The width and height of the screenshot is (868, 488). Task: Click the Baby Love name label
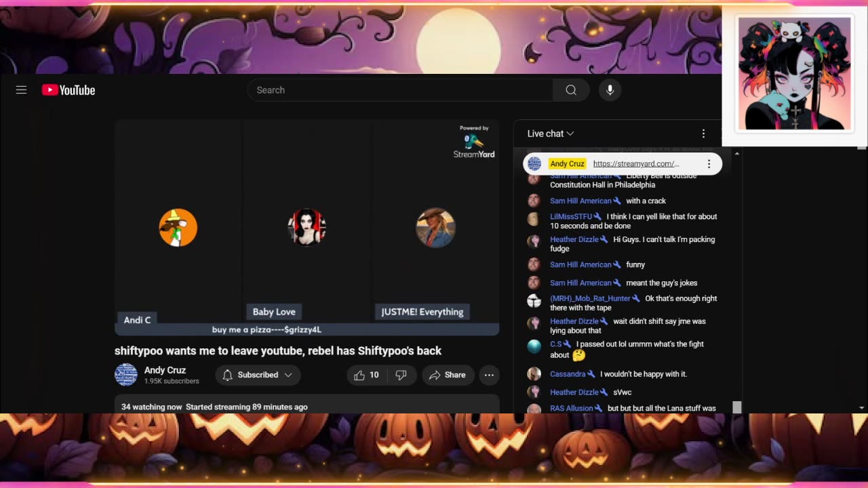pyautogui.click(x=274, y=312)
